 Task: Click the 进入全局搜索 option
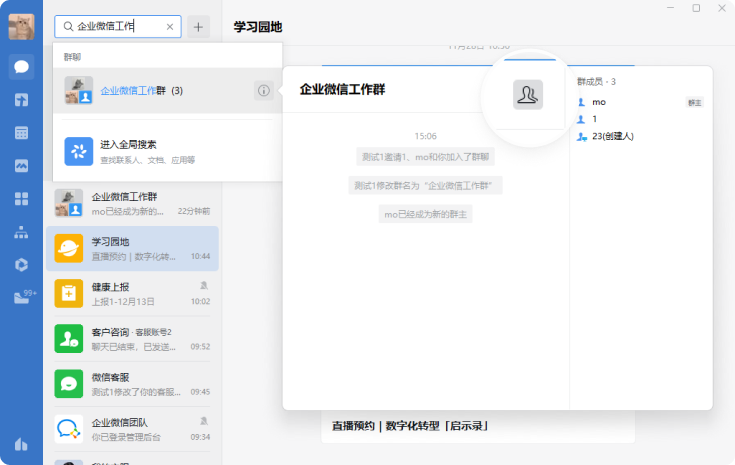167,151
